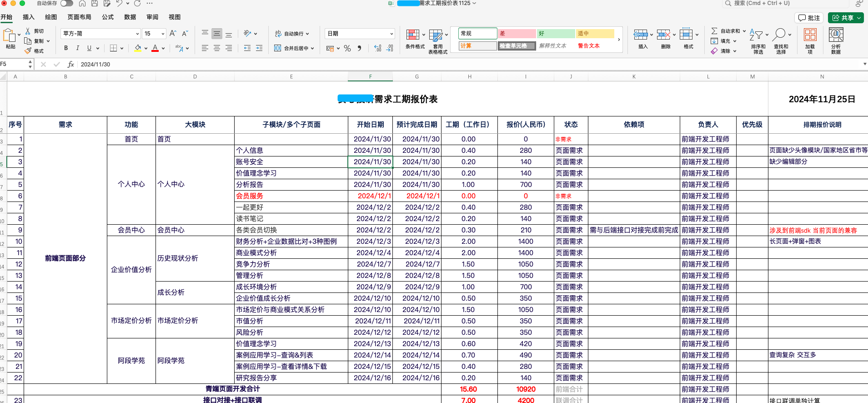Click the 批注 Comments button
Viewport: 868px width, 403px height.
[809, 18]
